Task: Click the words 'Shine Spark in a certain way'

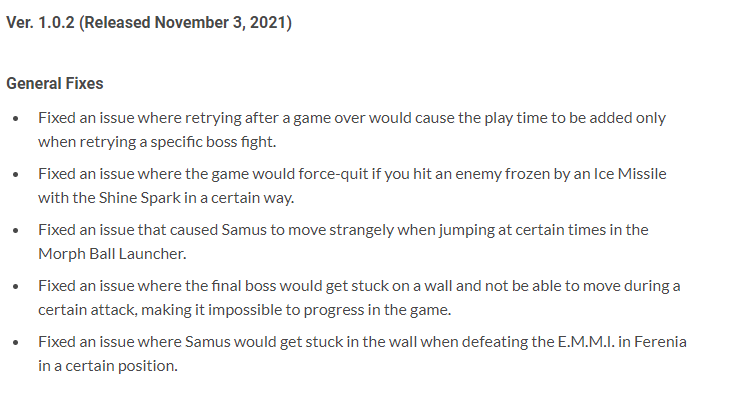Action: [196, 198]
